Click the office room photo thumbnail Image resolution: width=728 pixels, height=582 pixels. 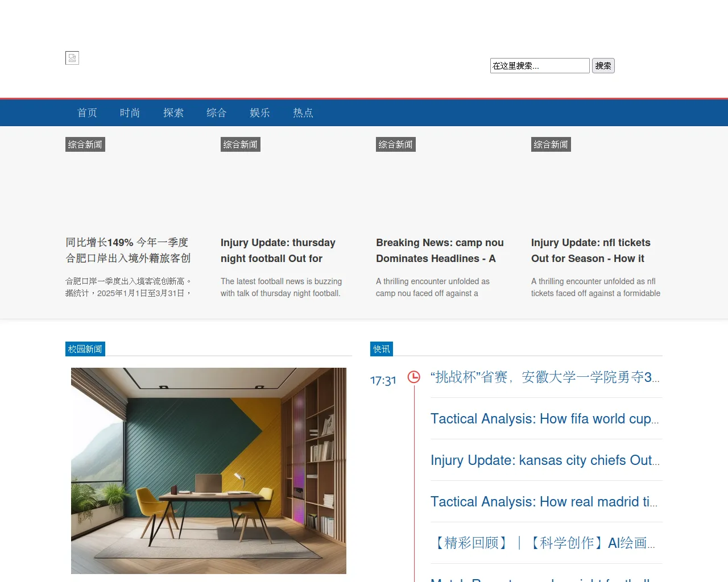point(208,471)
